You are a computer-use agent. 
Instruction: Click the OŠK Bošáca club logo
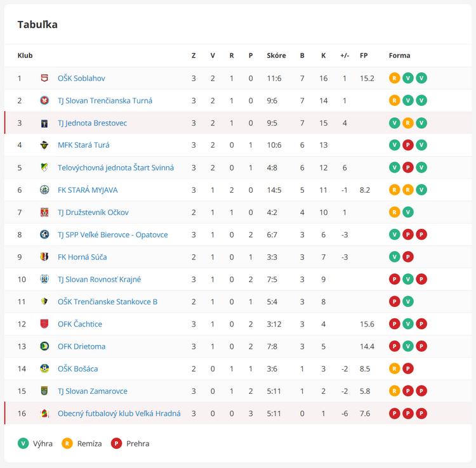44,368
